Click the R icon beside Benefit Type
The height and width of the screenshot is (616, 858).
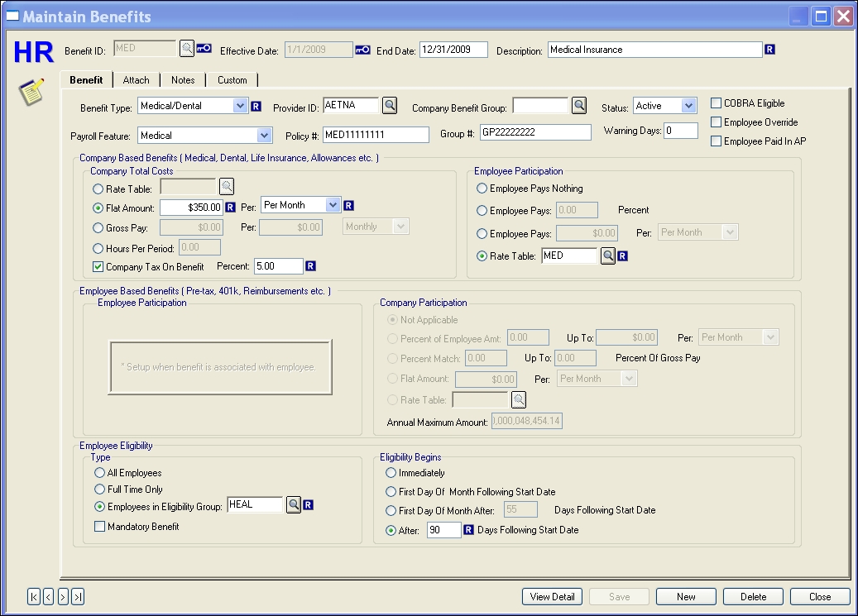coord(256,106)
